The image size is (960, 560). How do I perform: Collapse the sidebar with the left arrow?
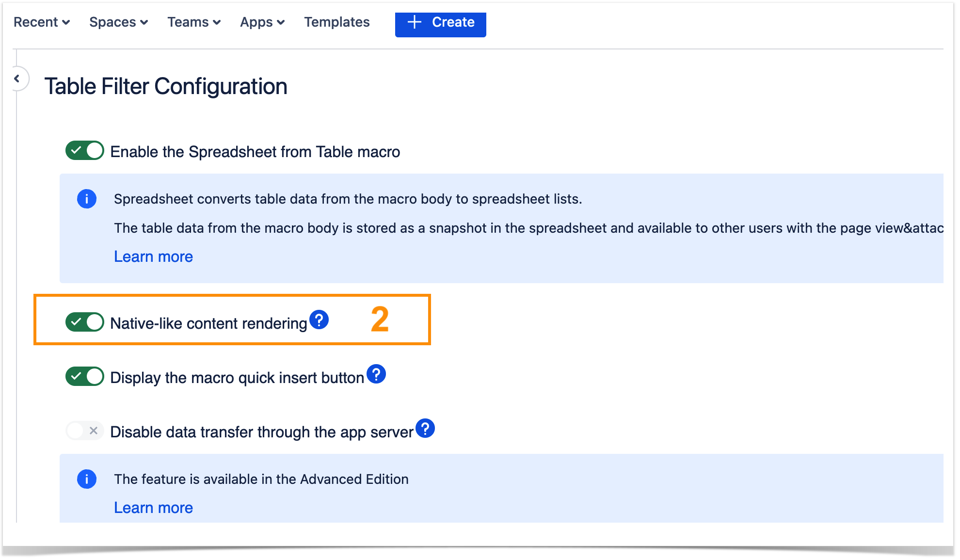(17, 79)
